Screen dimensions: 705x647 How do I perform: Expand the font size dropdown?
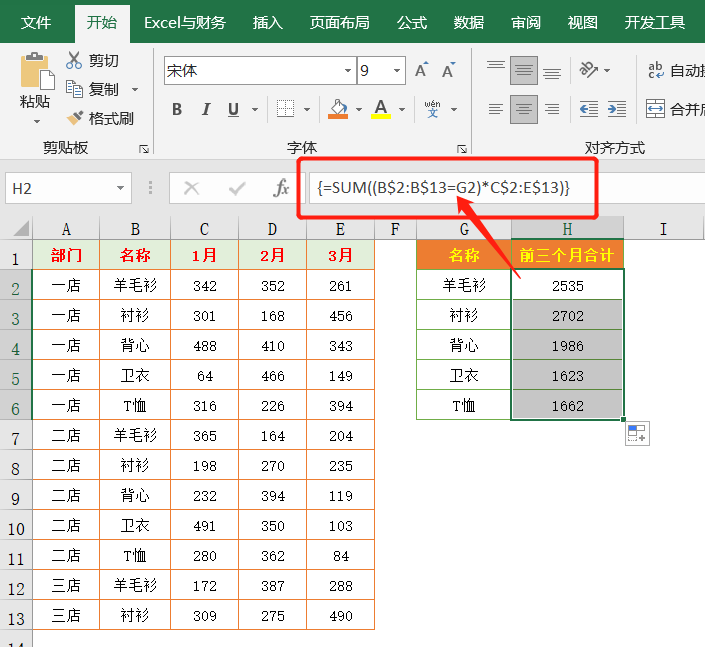398,71
